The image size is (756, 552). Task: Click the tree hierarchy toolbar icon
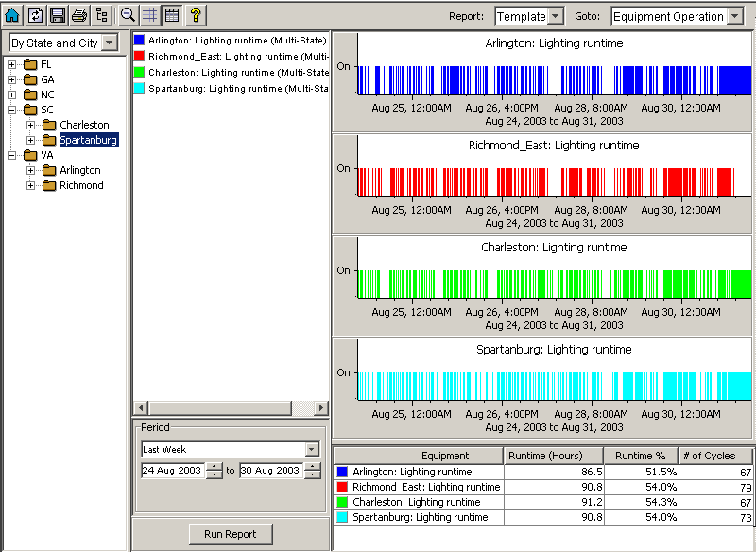102,15
